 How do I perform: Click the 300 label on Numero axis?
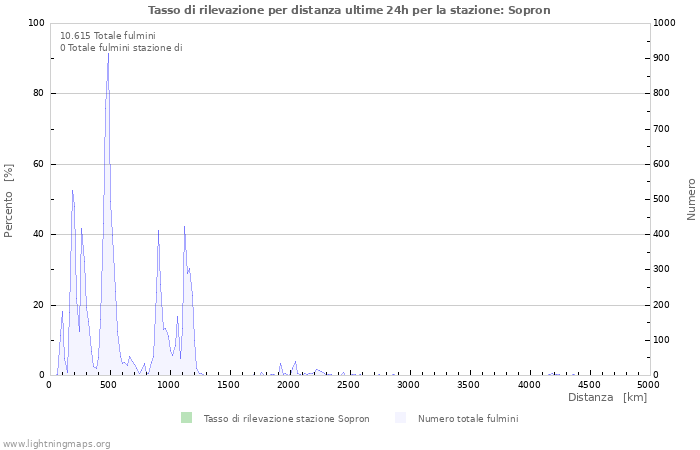tap(662, 269)
